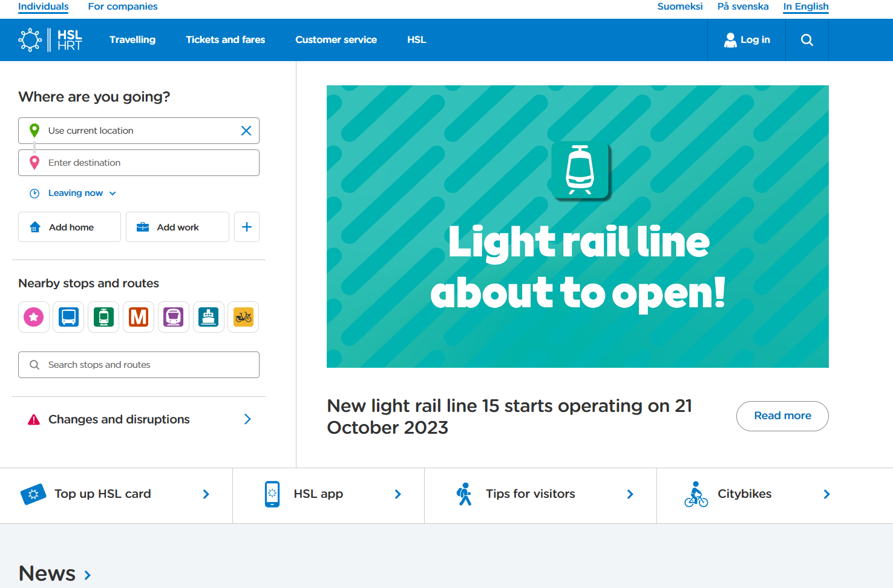Click the destination pink pin icon
The height and width of the screenshot is (588, 893).
tap(34, 162)
